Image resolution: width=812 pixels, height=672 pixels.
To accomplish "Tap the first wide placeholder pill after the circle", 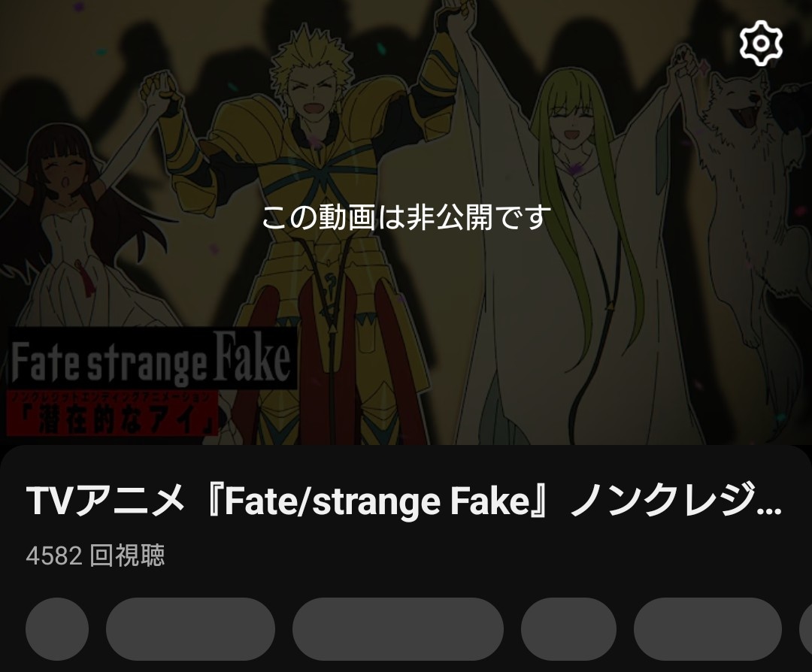I will (x=190, y=629).
